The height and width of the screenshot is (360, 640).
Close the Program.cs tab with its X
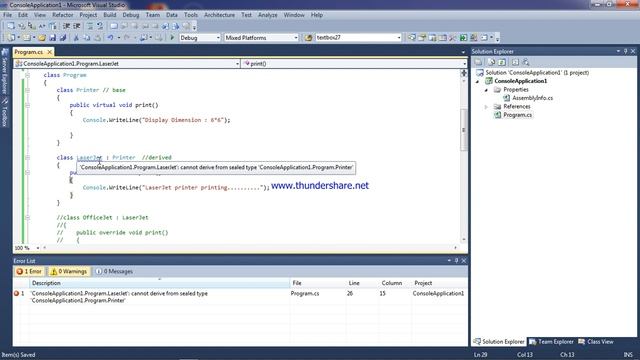click(49, 52)
